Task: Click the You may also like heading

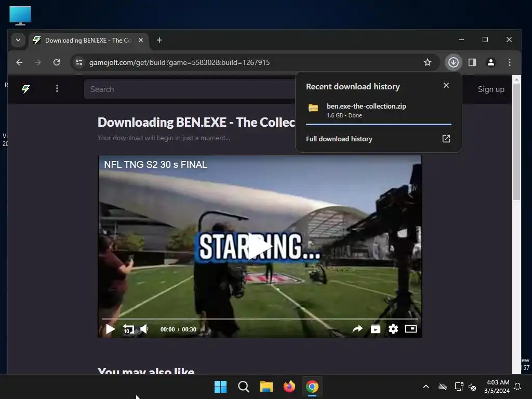Action: tap(146, 370)
